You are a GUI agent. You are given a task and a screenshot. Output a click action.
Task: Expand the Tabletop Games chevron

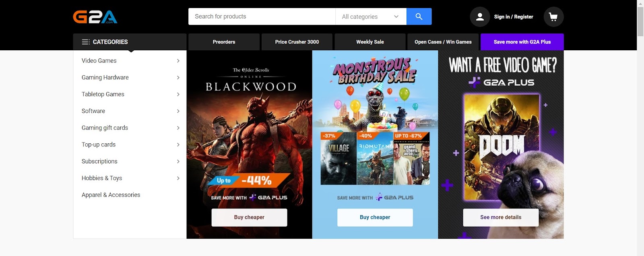click(x=178, y=94)
